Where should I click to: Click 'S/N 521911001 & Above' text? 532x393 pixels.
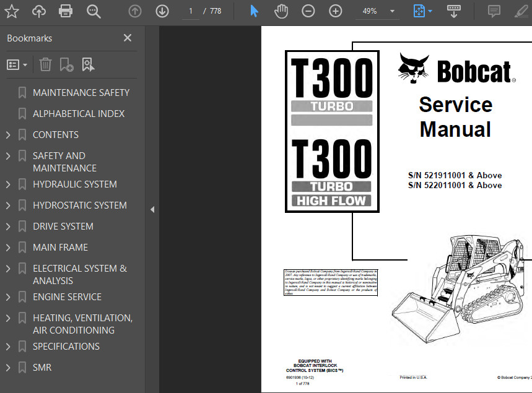(455, 175)
